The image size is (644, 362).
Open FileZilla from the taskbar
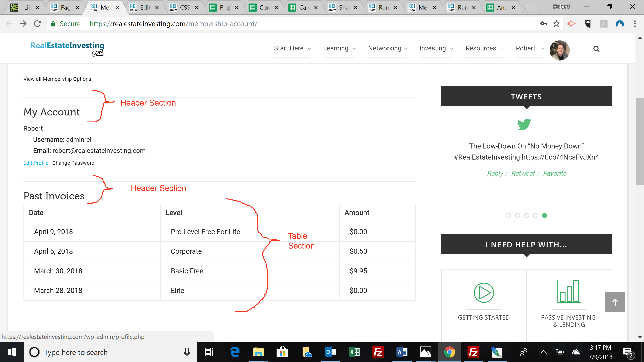pyautogui.click(x=378, y=352)
